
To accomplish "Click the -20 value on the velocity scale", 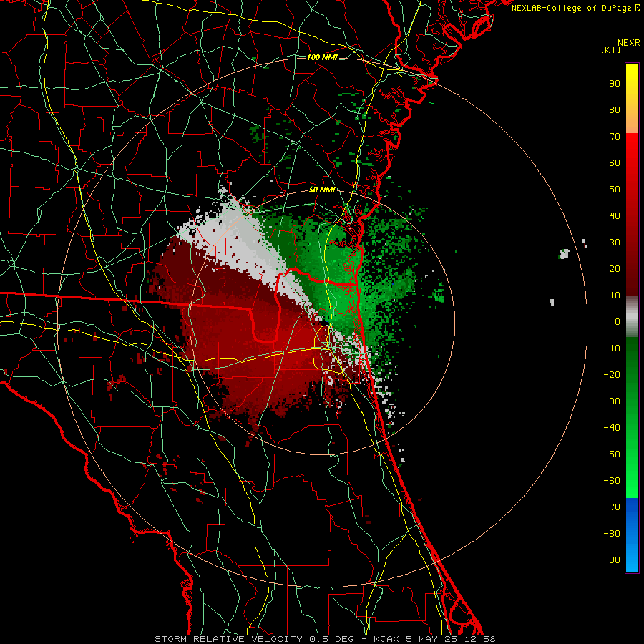I will [612, 374].
